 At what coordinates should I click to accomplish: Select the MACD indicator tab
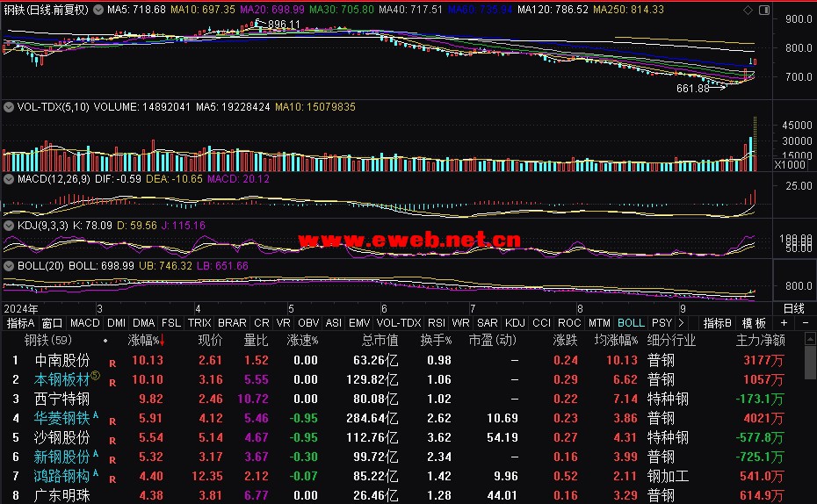tap(84, 323)
